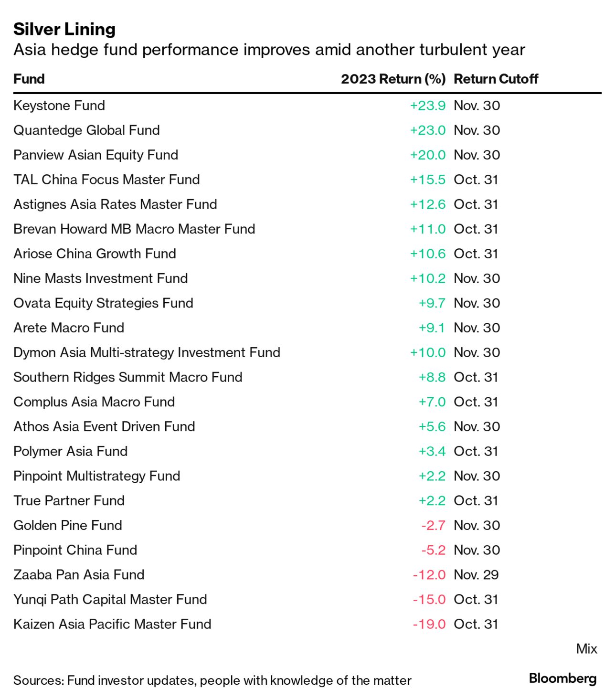Select Zaaba Pan Asia Fund name

79,575
